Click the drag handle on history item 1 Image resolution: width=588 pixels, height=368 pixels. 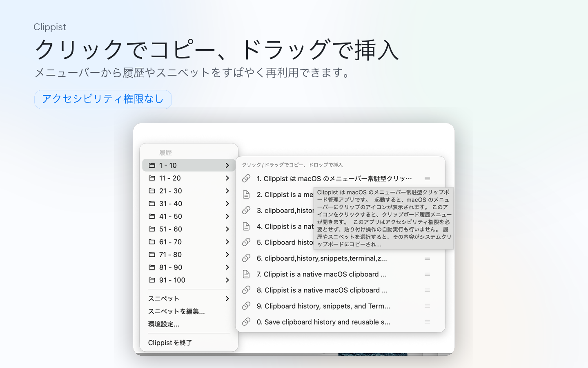click(x=427, y=179)
